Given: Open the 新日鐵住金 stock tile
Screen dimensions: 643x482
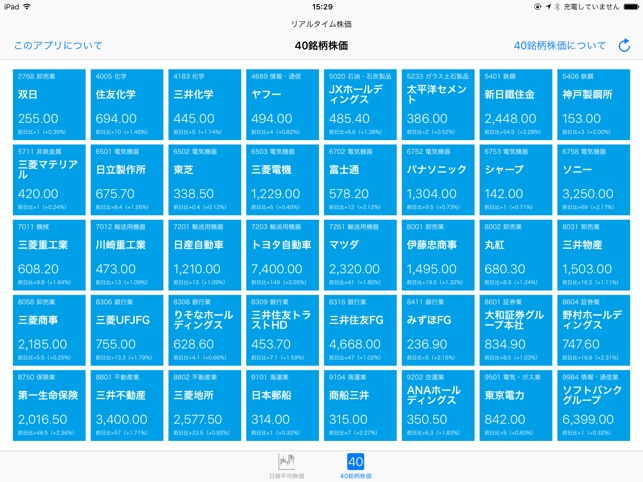Looking at the screenshot, I should click(516, 105).
